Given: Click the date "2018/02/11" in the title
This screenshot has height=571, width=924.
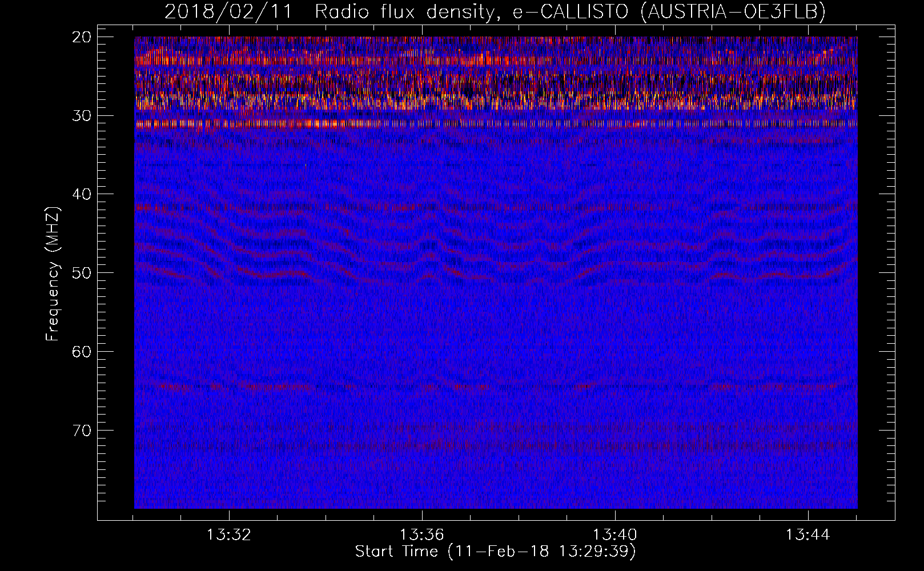Looking at the screenshot, I should click(x=228, y=11).
